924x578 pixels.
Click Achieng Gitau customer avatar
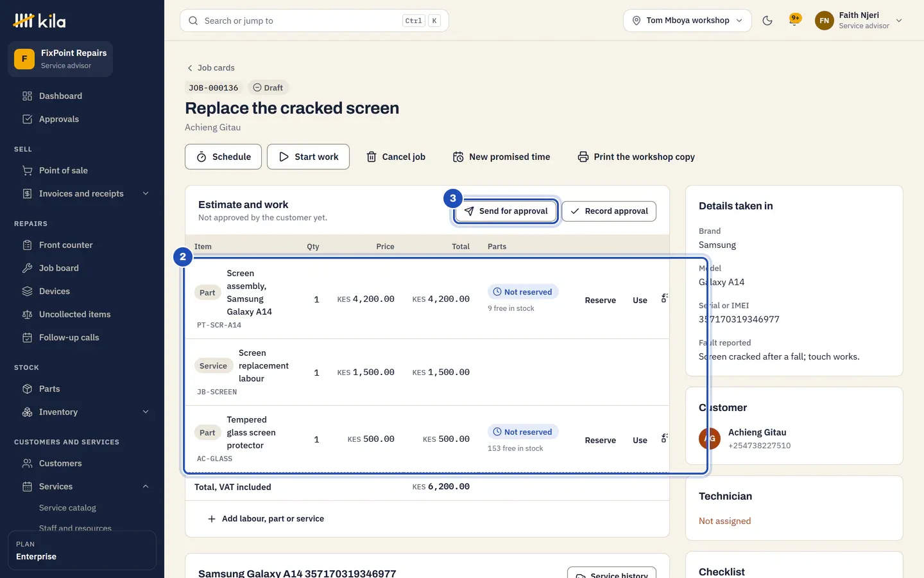[710, 439]
